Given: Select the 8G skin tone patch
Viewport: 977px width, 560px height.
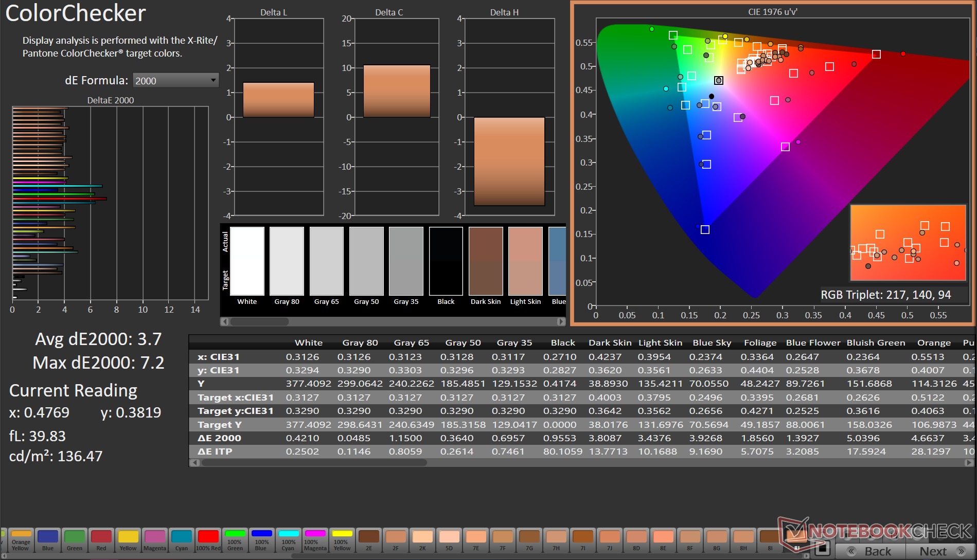Looking at the screenshot, I should (x=717, y=540).
